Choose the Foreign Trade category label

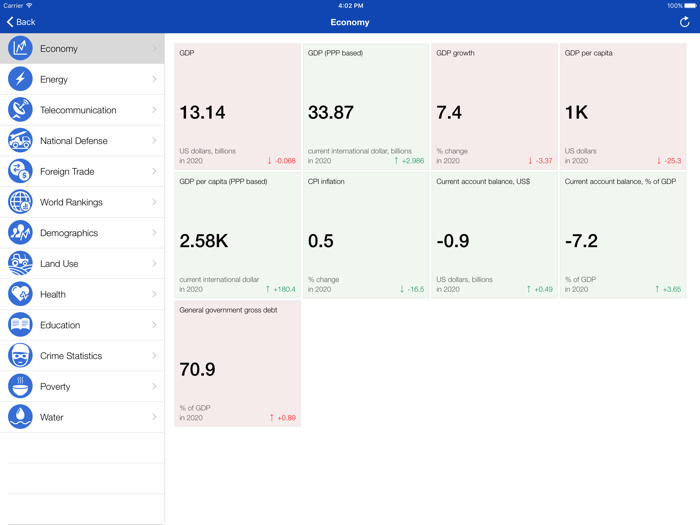click(x=67, y=171)
